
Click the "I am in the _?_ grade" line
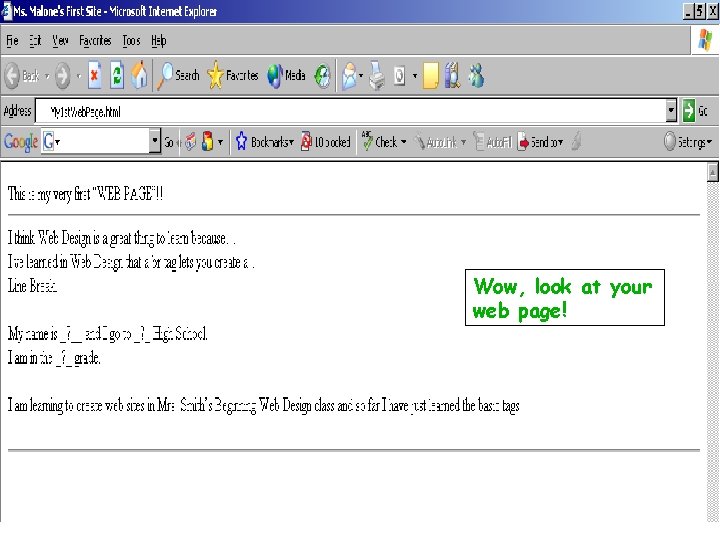[54, 357]
